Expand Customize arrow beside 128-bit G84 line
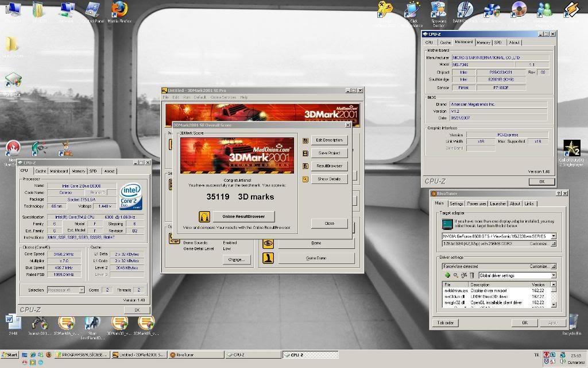 pyautogui.click(x=553, y=244)
